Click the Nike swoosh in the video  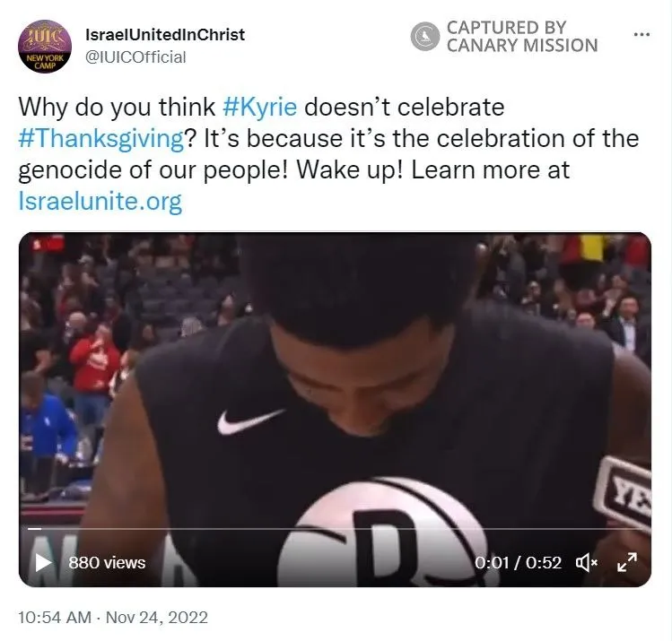click(x=250, y=421)
